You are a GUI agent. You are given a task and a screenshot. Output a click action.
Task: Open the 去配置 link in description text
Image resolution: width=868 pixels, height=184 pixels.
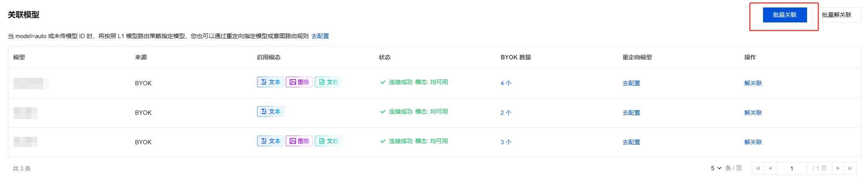pos(320,36)
